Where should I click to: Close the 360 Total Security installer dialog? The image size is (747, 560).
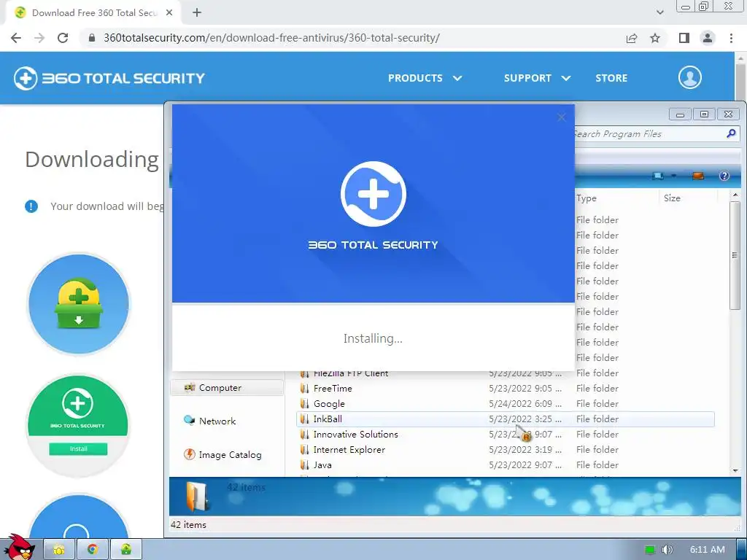tap(562, 117)
